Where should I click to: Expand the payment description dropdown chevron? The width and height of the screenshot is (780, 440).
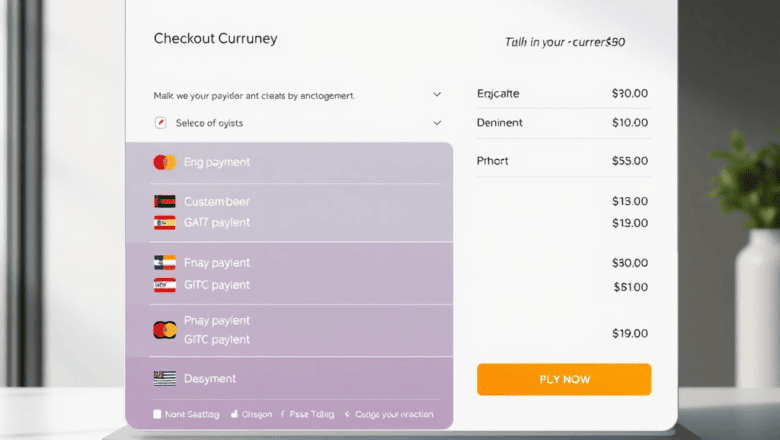coord(437,94)
